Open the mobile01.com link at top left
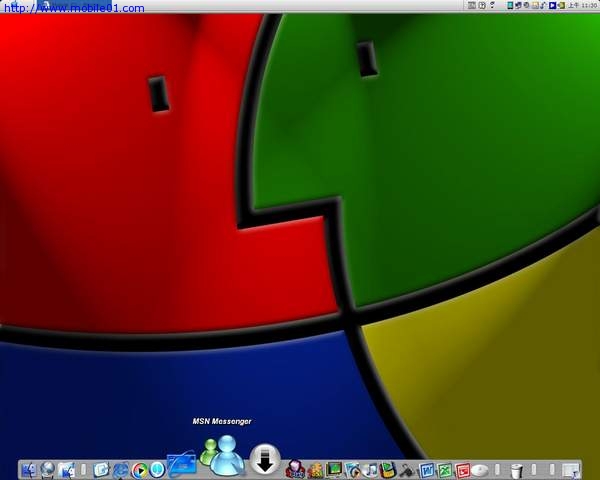Screen dimensions: 600x480 tap(74, 8)
